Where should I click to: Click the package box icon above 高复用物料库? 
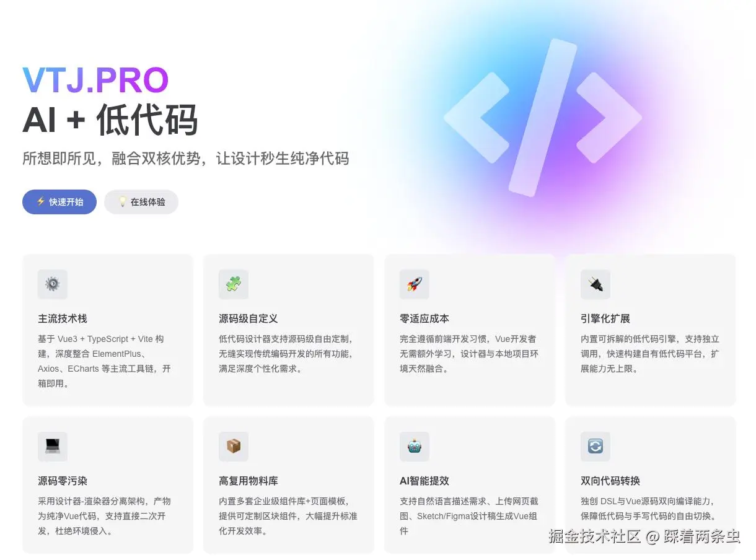[x=234, y=447]
